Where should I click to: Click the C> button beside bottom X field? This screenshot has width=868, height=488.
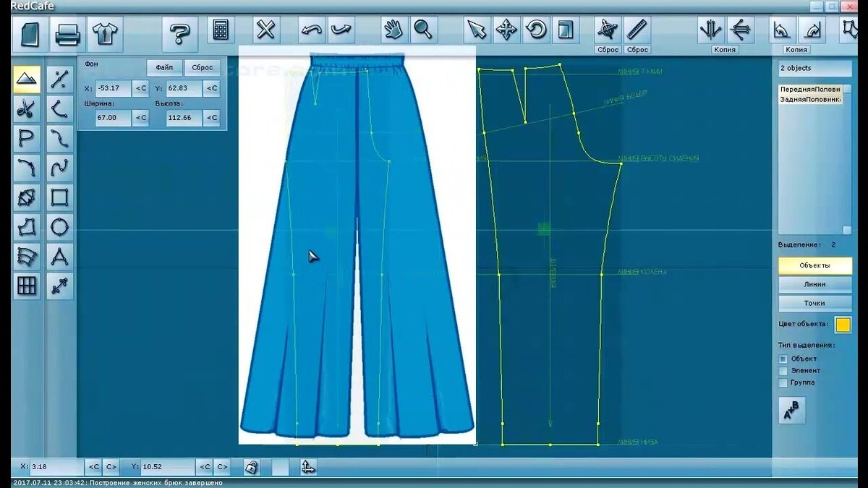click(111, 467)
